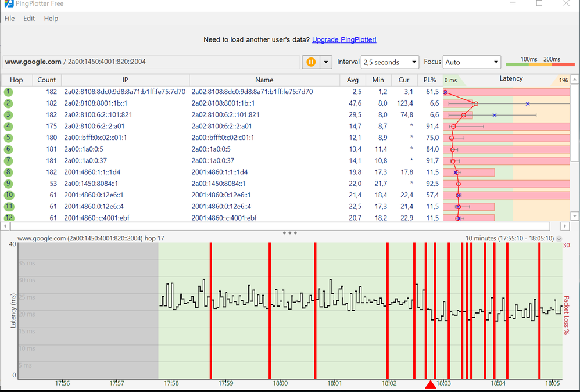Click the hop 8 green circle icon
The image size is (580, 392).
point(9,172)
